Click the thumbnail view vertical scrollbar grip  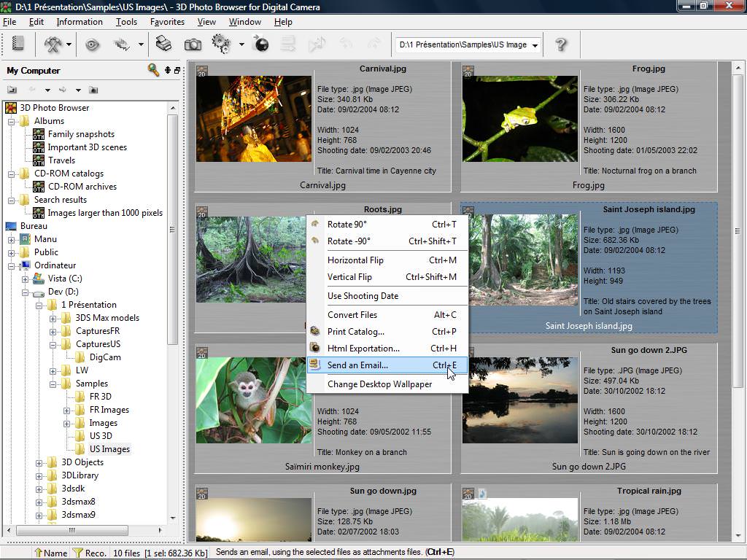point(738,231)
